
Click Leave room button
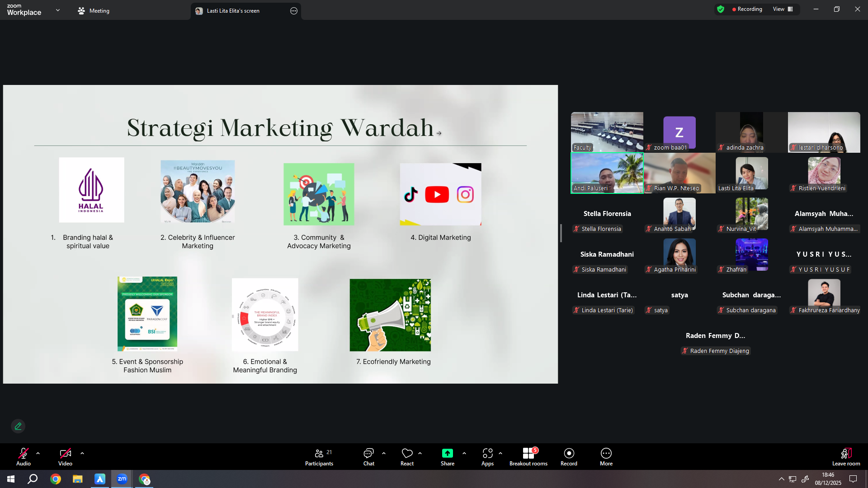846,456
